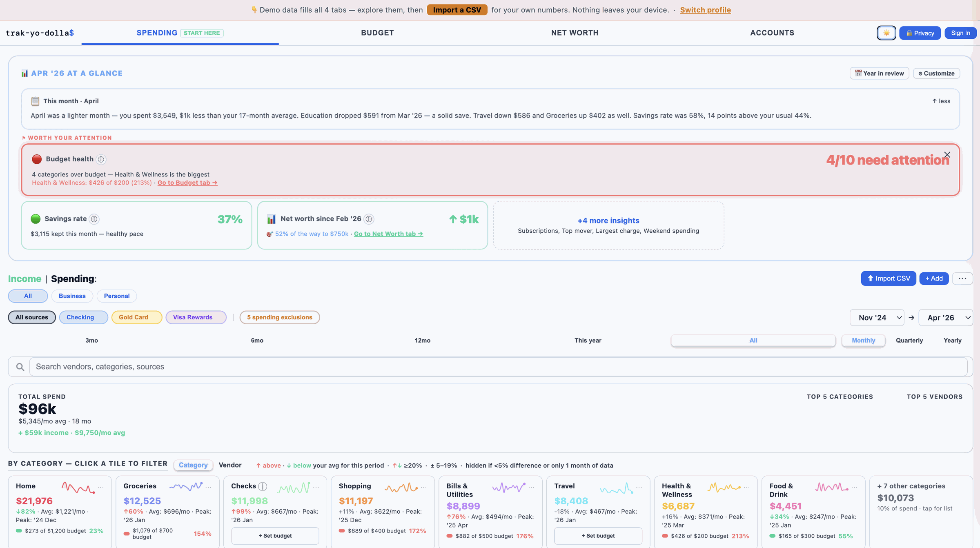
Task: Switch tile view to Vendor
Action: [230, 465]
